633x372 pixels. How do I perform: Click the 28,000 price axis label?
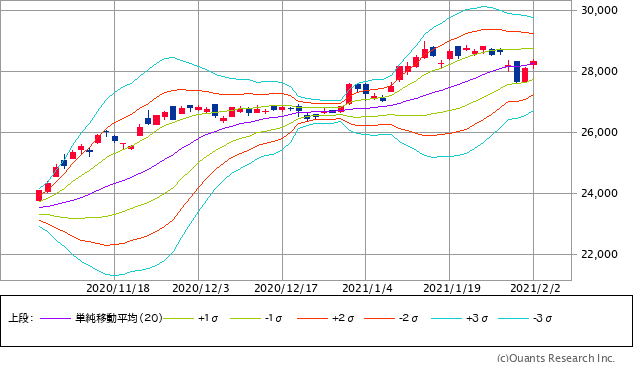(599, 71)
